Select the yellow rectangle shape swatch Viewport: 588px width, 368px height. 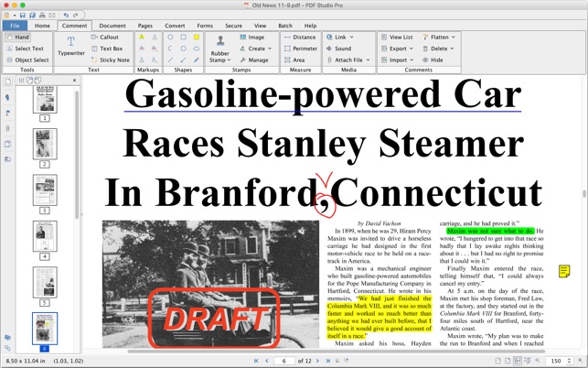tap(196, 38)
